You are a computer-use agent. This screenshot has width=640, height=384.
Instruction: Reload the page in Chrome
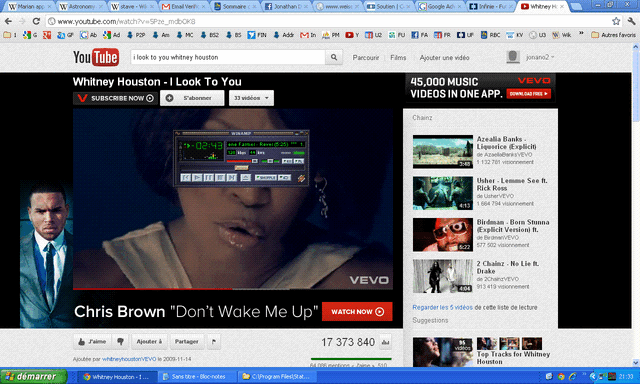(x=36, y=21)
